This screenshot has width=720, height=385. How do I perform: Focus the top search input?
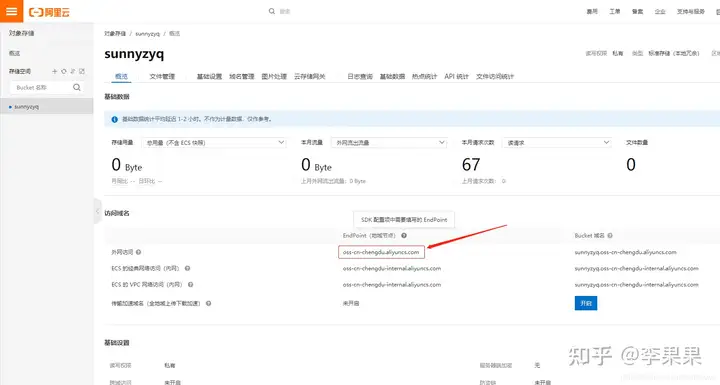[x=285, y=11]
